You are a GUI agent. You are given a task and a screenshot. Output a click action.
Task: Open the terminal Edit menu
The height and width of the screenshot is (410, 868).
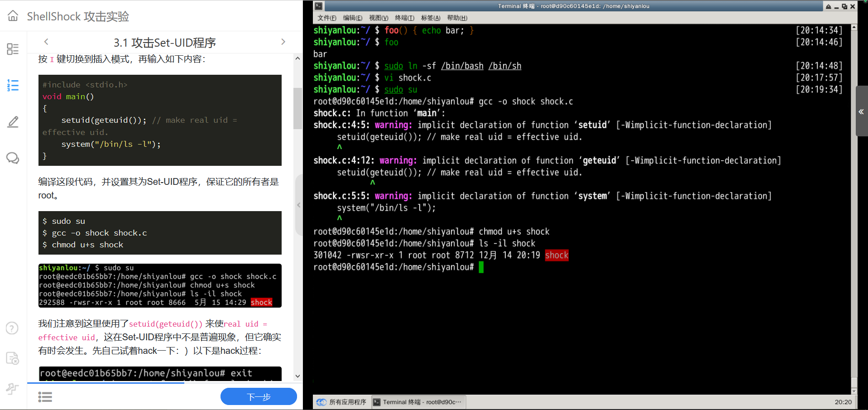coord(352,18)
